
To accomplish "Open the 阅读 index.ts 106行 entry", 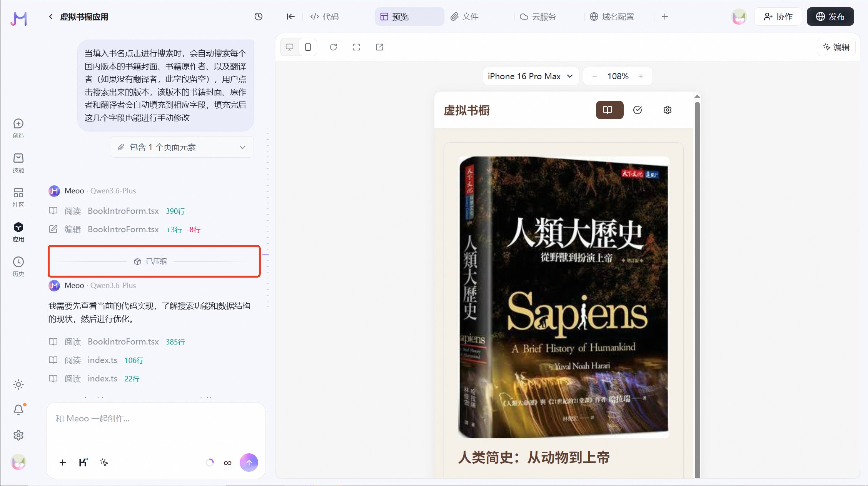I will (x=96, y=360).
